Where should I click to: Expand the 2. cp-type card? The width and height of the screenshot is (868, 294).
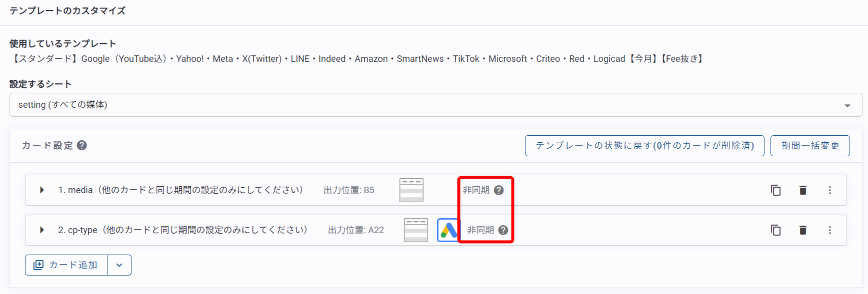click(42, 230)
